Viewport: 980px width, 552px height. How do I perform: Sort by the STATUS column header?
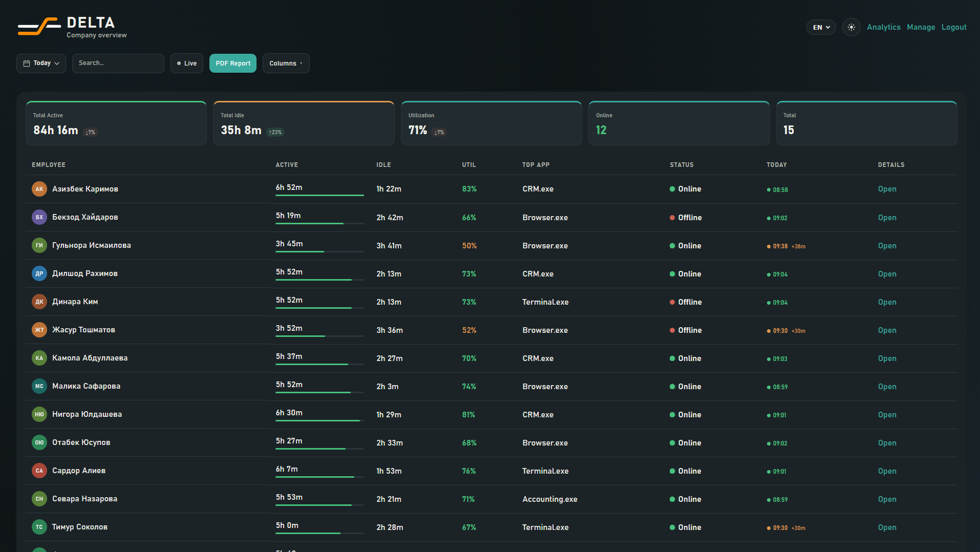[x=681, y=165]
